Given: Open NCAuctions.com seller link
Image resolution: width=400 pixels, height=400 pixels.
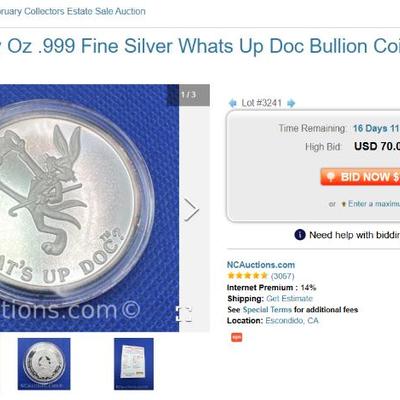Looking at the screenshot, I should click(x=261, y=265).
